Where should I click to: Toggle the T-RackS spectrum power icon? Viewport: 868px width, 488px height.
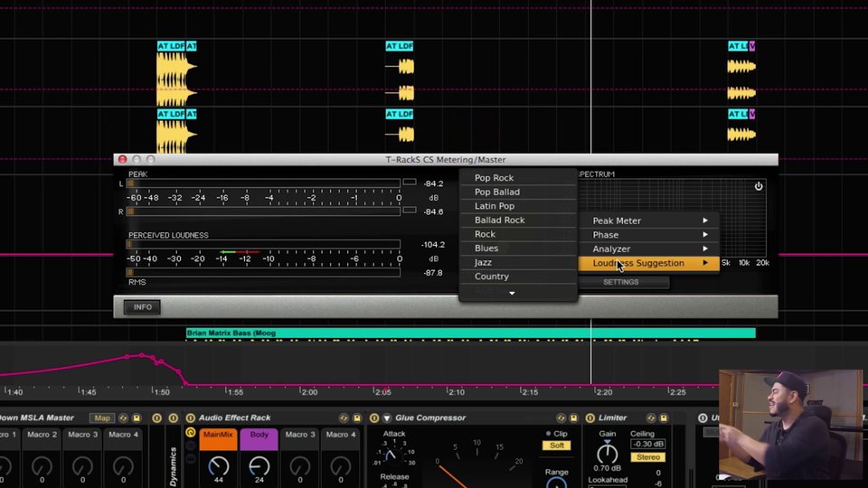759,186
